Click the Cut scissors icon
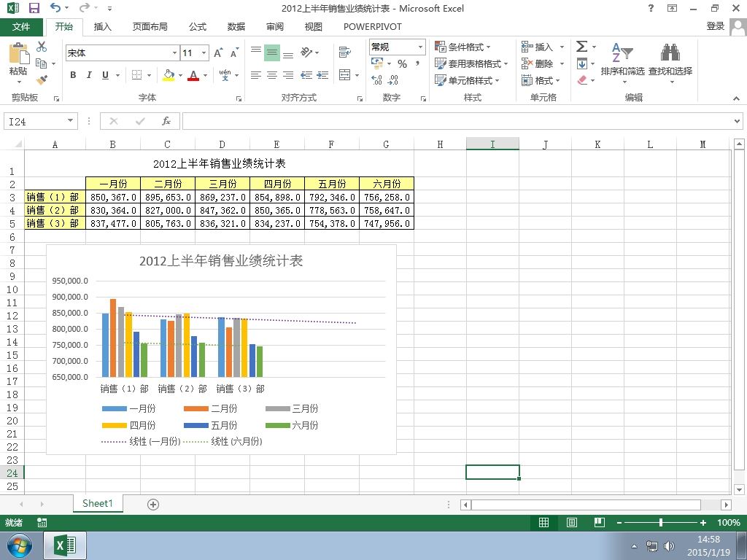The height and width of the screenshot is (560, 747). [x=42, y=47]
